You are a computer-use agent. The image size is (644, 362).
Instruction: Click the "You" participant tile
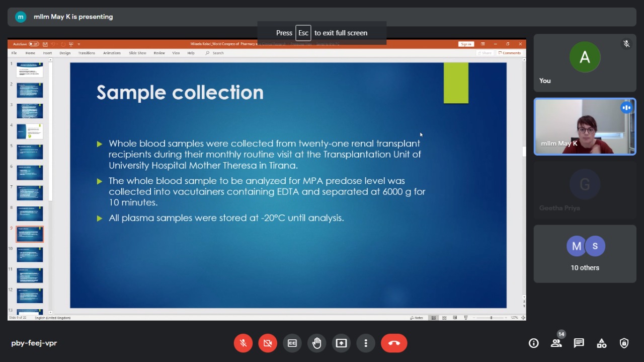[x=585, y=63]
